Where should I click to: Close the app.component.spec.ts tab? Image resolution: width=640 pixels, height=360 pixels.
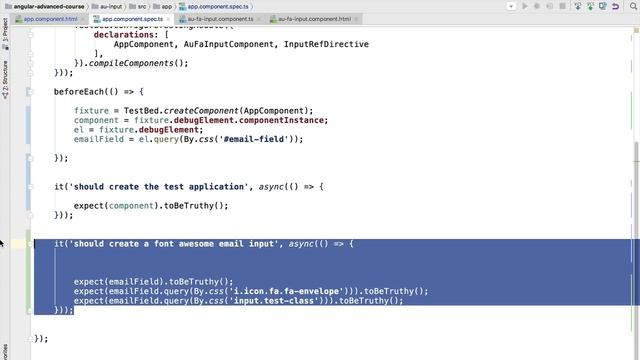[x=168, y=19]
